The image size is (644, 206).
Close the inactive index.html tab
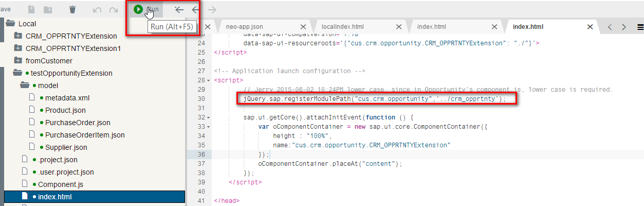[494, 27]
